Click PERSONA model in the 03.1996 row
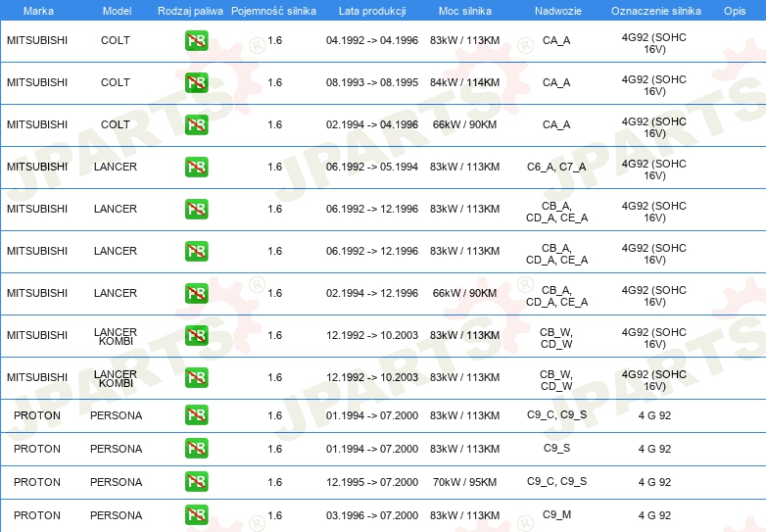Viewport: 766px width, 532px height. [117, 515]
